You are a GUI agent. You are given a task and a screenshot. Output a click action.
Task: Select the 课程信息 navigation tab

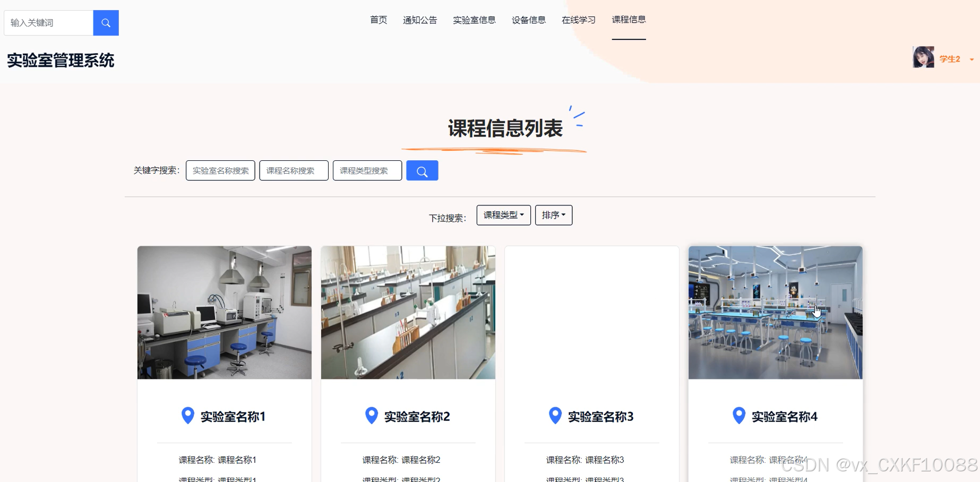[629, 20]
